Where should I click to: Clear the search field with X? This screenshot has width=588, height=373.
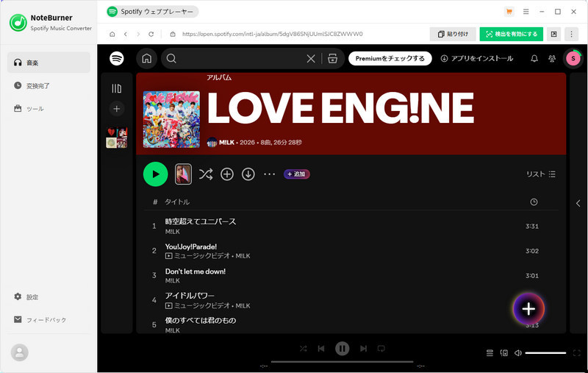311,59
